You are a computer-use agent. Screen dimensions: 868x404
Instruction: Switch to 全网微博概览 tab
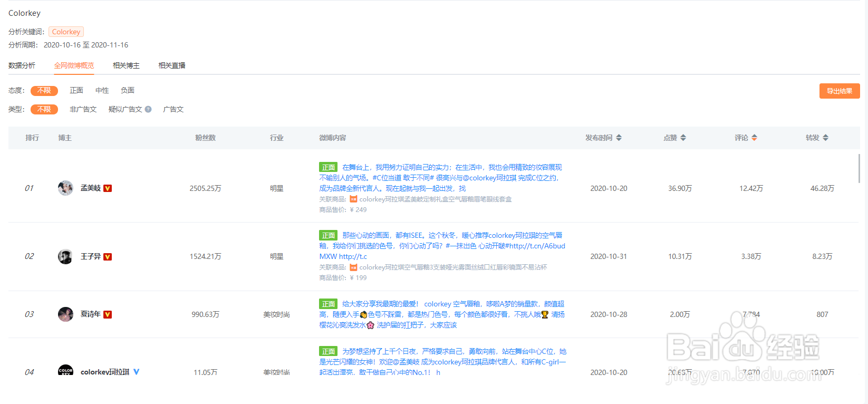click(74, 65)
